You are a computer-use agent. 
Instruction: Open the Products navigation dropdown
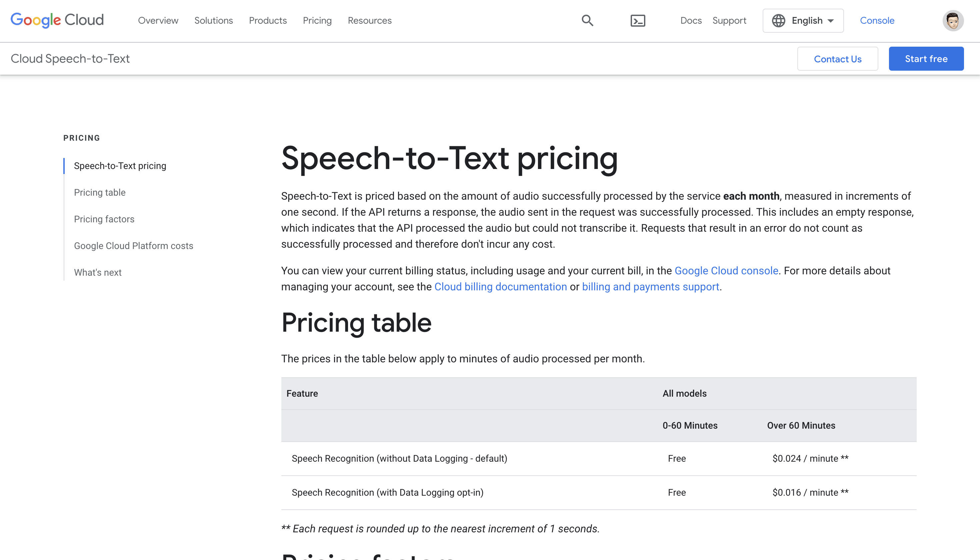point(268,20)
